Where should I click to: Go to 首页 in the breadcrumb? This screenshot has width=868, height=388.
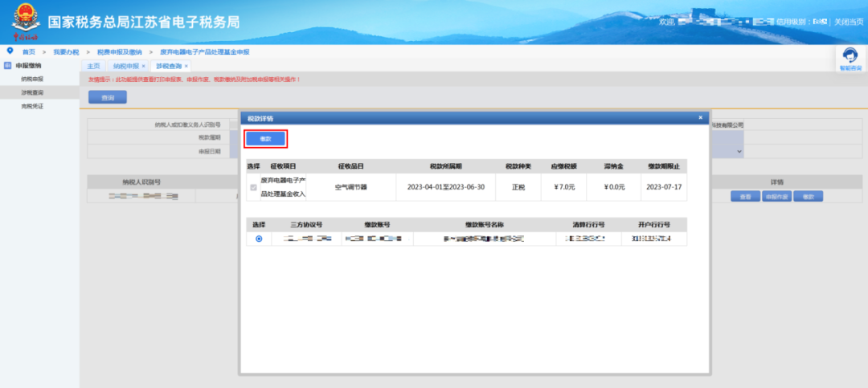click(29, 51)
